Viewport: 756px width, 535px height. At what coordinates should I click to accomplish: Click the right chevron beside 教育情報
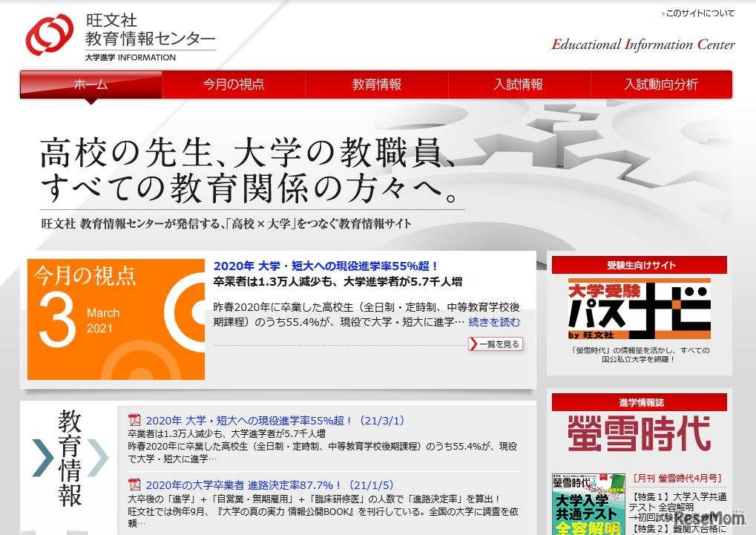tap(97, 457)
